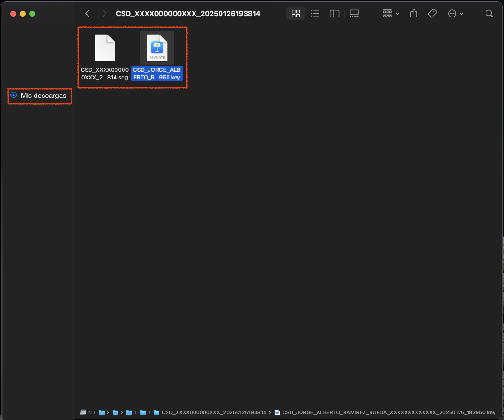
Task: Click the CSD_JORGE_ALB .key file name label
Action: [x=157, y=73]
